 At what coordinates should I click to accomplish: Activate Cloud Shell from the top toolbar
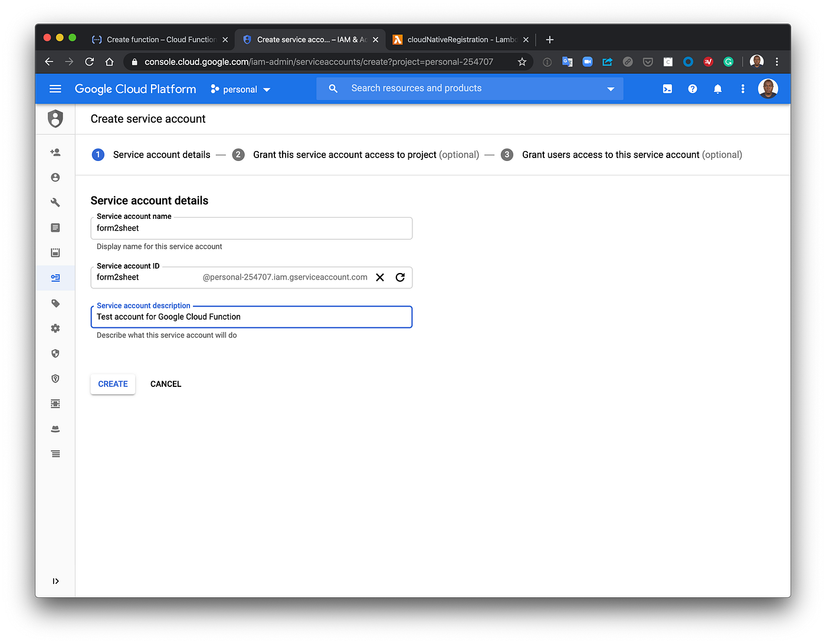(x=667, y=88)
